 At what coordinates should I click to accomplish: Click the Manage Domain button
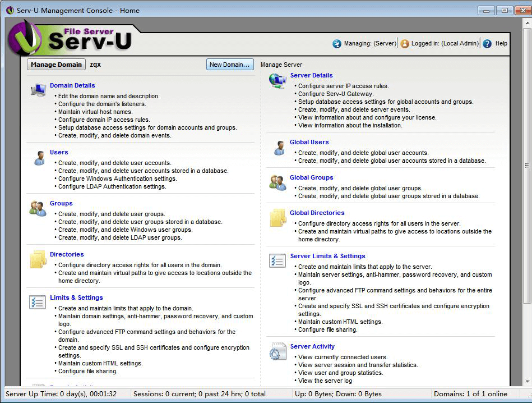(56, 65)
